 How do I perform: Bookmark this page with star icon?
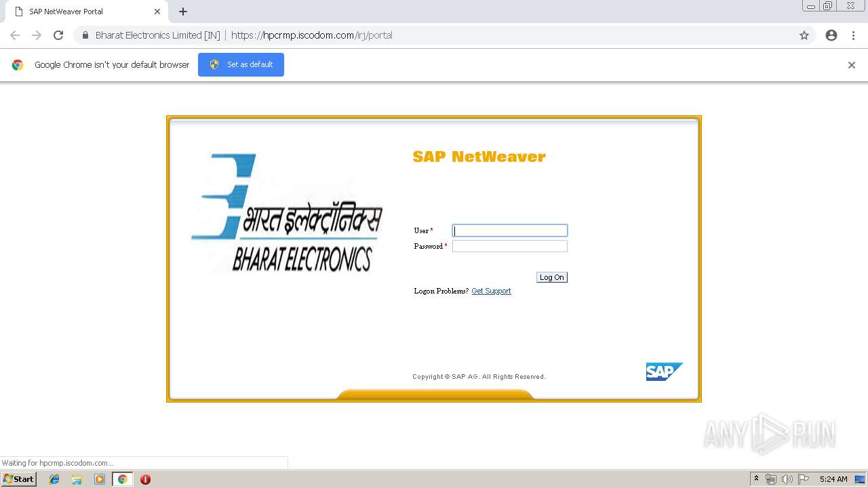click(804, 35)
